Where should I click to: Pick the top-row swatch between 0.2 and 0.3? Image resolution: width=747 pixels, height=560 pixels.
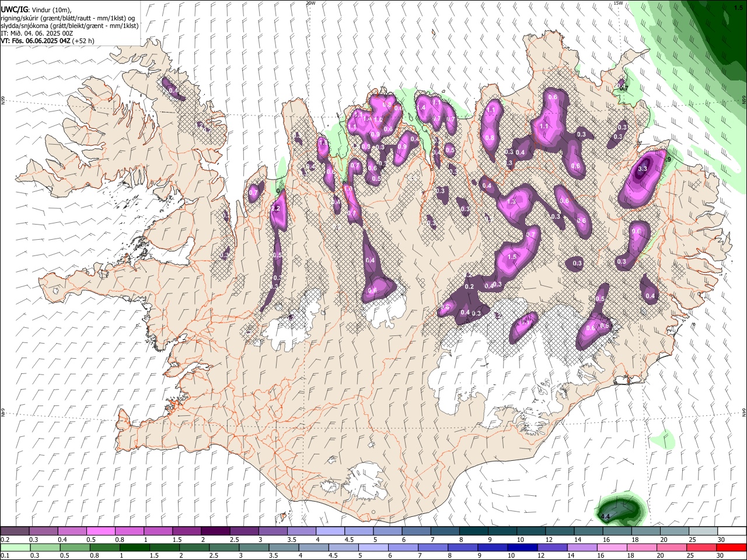click(15, 531)
